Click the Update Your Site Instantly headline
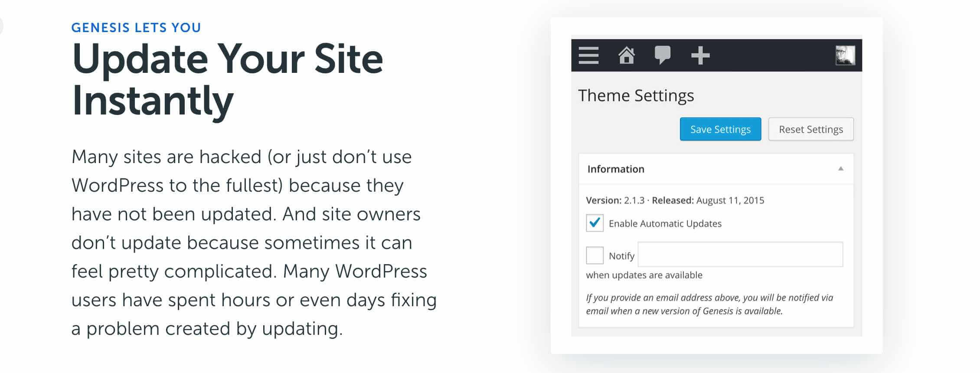The height and width of the screenshot is (373, 980). (228, 80)
